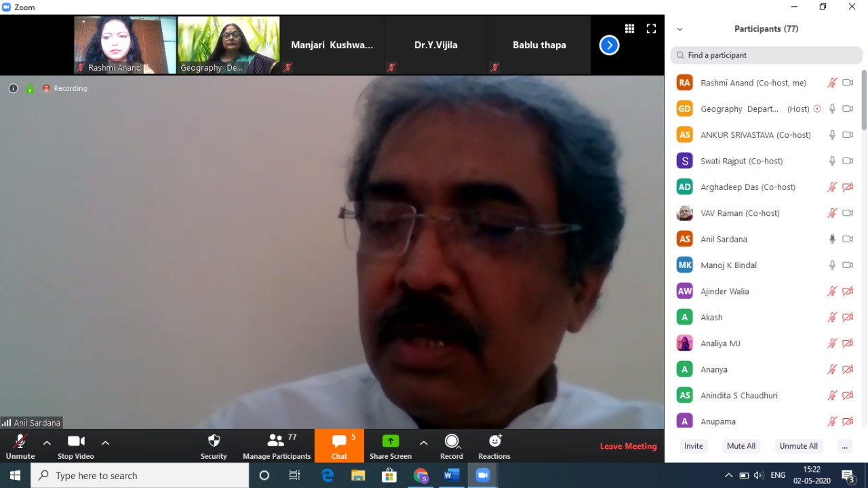Enter full screen mode icon

pos(651,29)
